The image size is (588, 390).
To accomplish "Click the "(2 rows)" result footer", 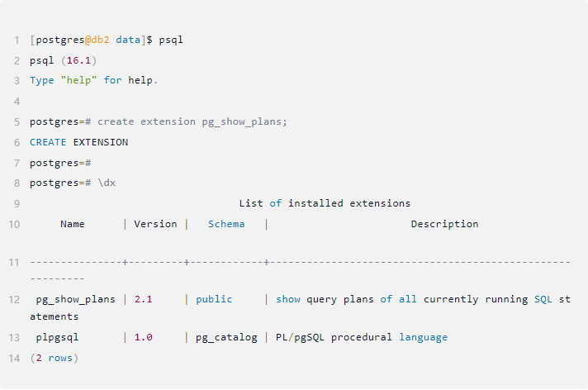I will point(55,358).
